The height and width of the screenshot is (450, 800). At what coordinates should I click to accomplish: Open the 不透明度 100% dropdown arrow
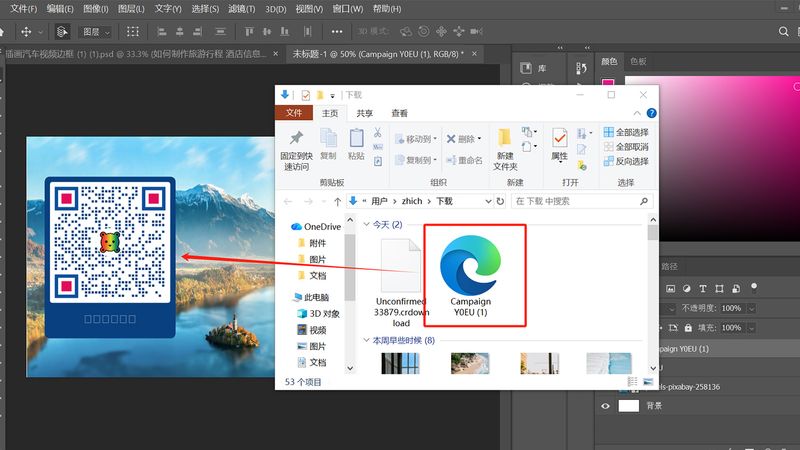(751, 309)
